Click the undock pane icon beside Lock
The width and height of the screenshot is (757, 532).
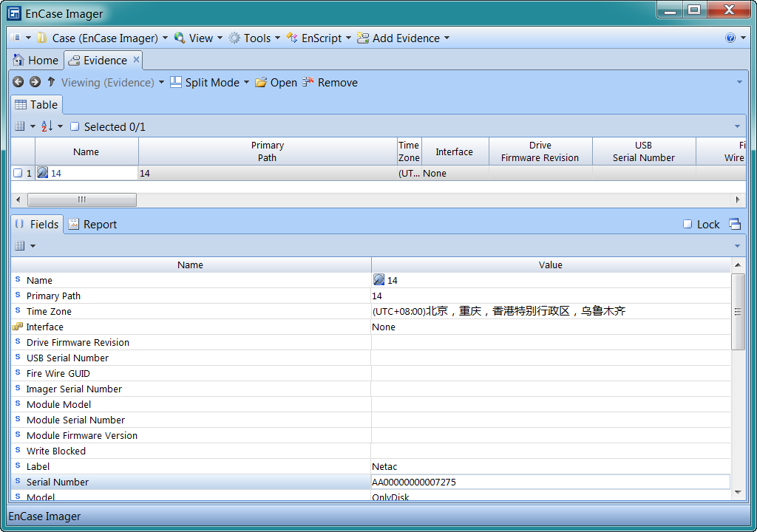tap(734, 224)
